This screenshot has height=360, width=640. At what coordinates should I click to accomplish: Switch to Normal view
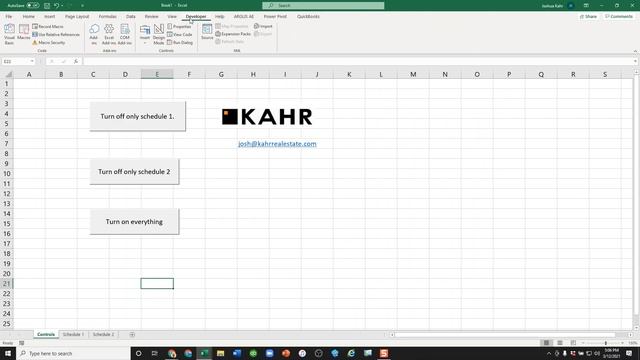click(546, 343)
